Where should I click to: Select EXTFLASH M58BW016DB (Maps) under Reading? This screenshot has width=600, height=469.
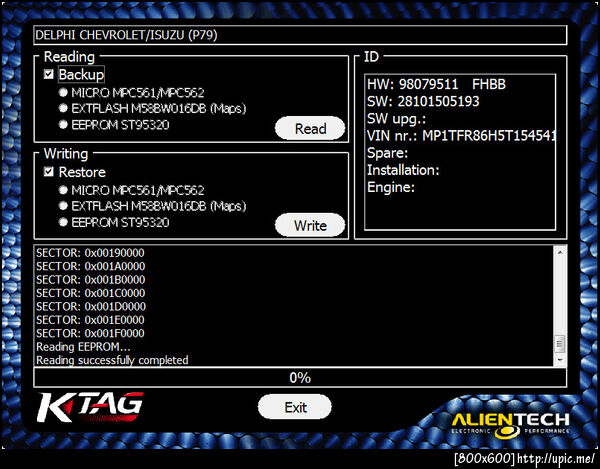(x=63, y=108)
